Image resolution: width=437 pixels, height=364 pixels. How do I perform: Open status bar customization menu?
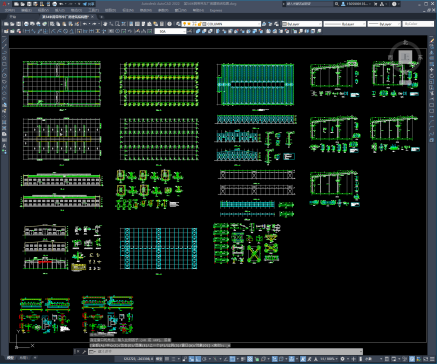(x=432, y=359)
